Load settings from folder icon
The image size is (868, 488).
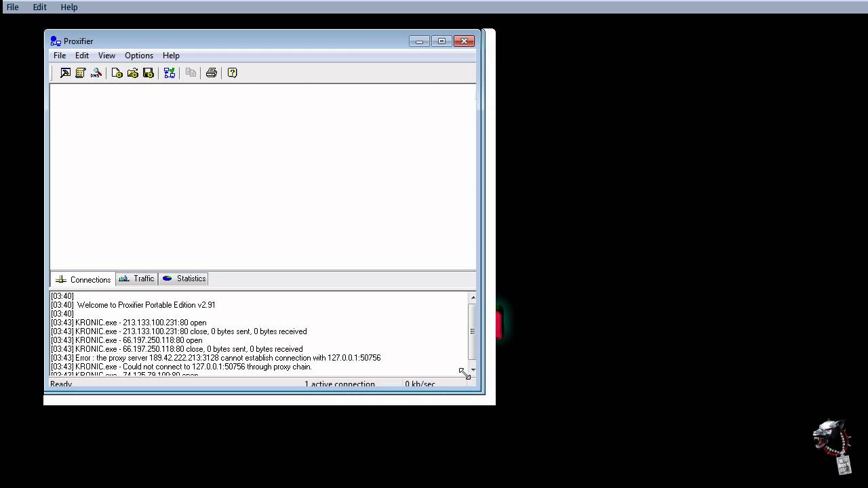(x=132, y=73)
